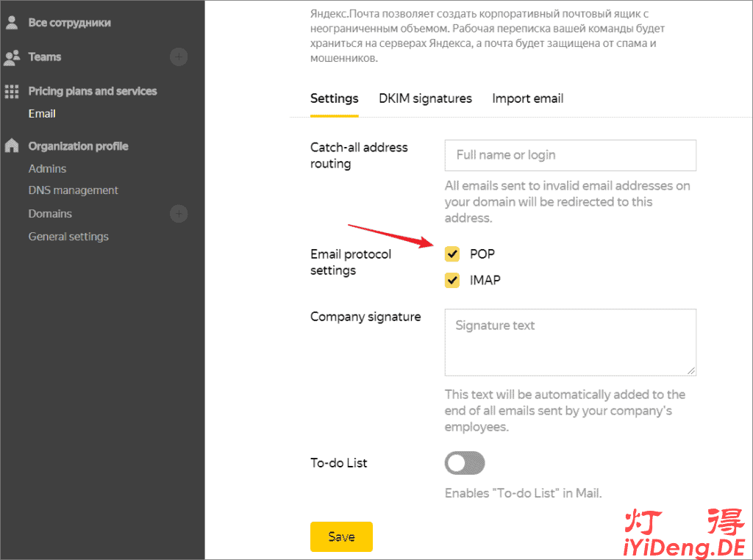Viewport: 753px width, 560px height.
Task: Uncheck the POP protocol checkbox
Action: (452, 254)
